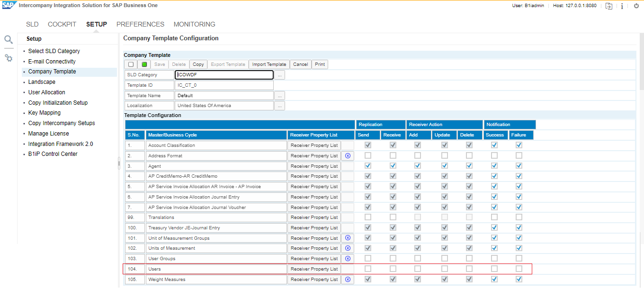
Task: Switch to the MONITORING tab
Action: 194,24
